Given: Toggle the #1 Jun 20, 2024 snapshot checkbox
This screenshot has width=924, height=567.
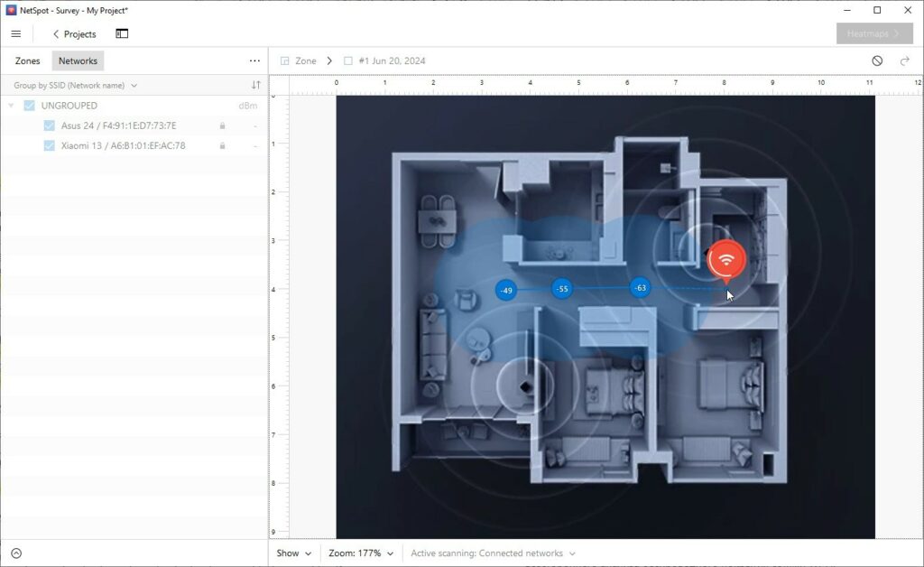Looking at the screenshot, I should pos(348,60).
